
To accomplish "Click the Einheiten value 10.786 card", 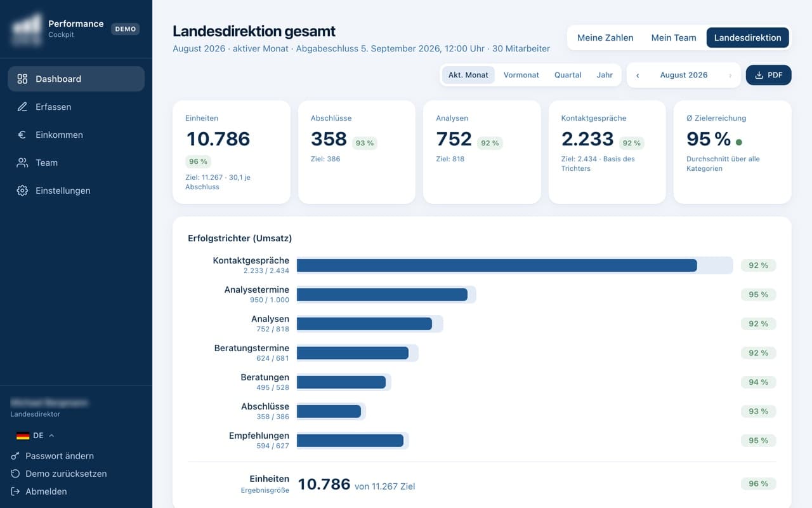I will 232,152.
